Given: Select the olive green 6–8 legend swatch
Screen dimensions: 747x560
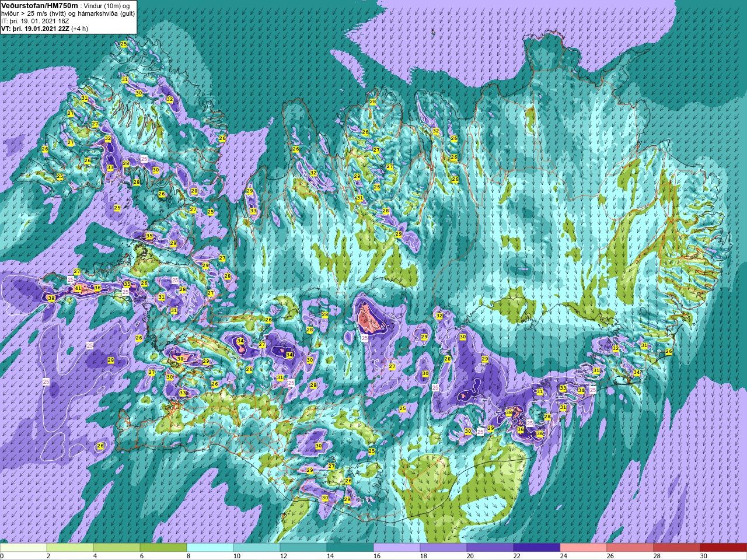Looking at the screenshot, I should pos(163,548).
